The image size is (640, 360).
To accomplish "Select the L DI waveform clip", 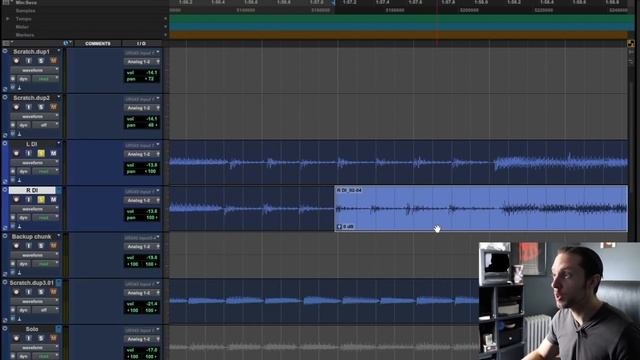I will (x=398, y=162).
